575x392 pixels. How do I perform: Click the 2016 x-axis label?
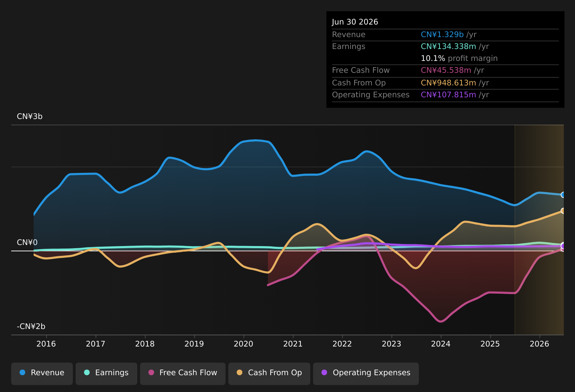click(46, 344)
